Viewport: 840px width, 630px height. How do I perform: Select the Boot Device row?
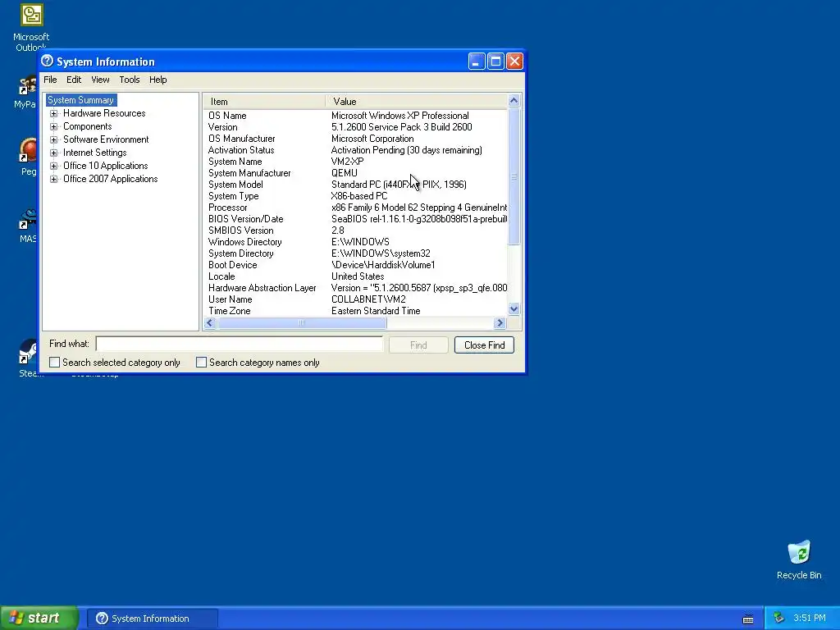(x=355, y=265)
